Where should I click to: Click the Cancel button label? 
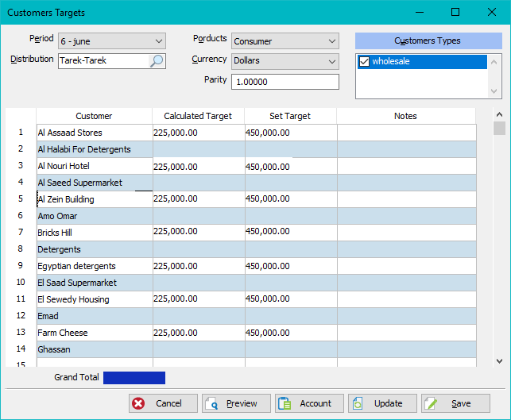click(x=168, y=403)
